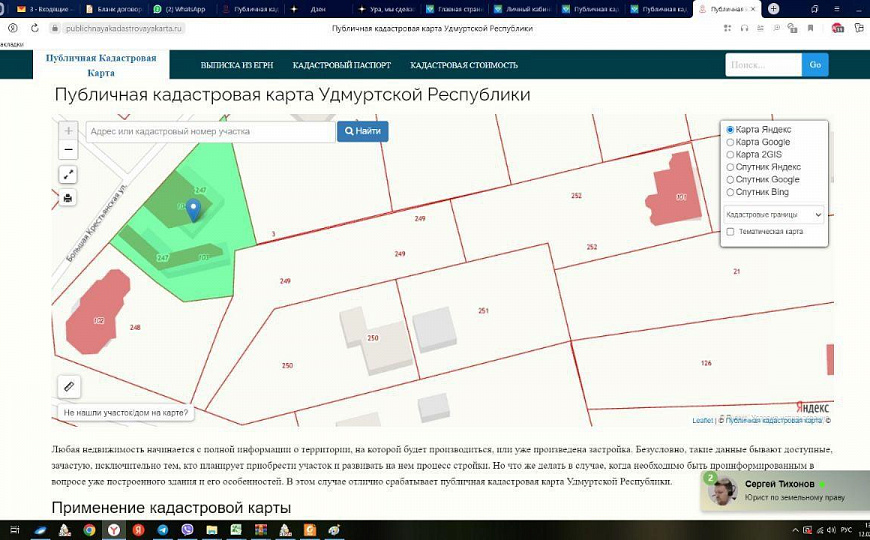
Task: Open red Yandex app from taskbar
Action: click(x=138, y=530)
